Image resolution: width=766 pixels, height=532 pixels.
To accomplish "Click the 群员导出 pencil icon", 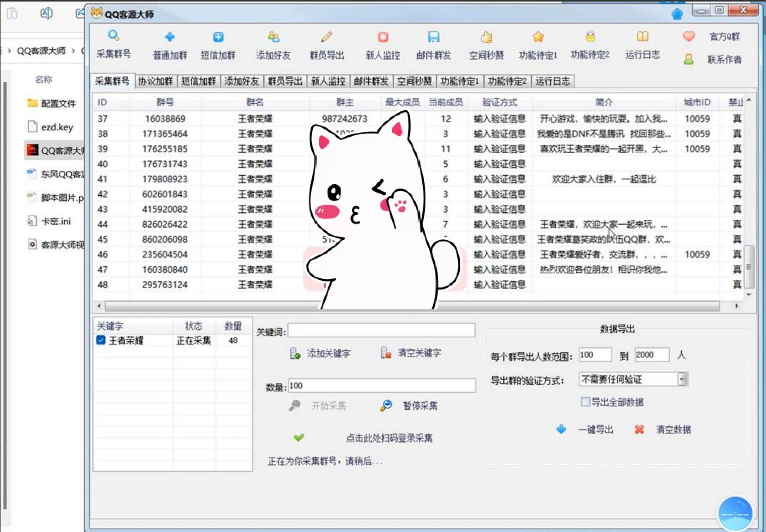I will tap(327, 37).
